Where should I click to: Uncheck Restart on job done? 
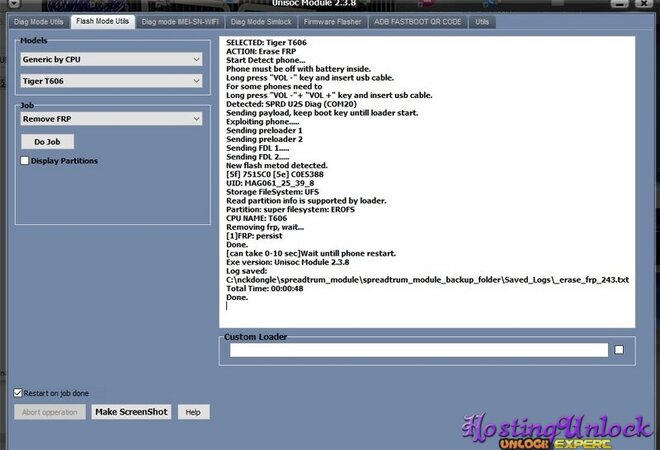[19, 394]
